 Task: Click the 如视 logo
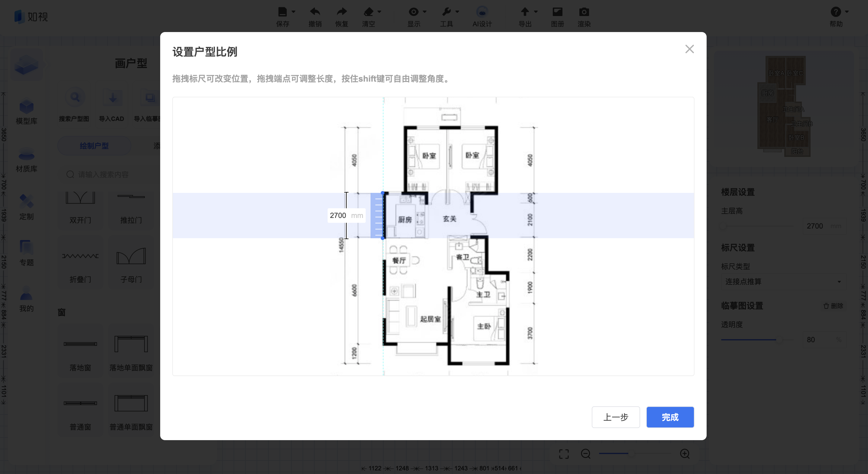(31, 16)
